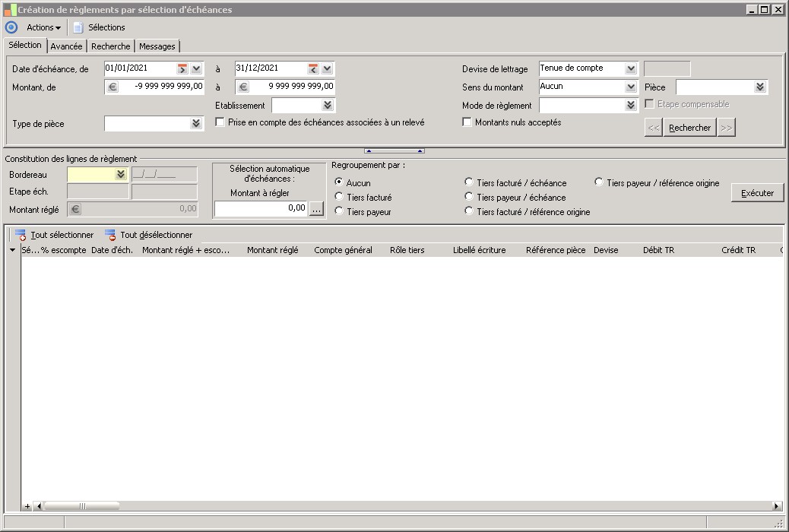789x532 pixels.
Task: Open the Actions menu
Action: 44,27
